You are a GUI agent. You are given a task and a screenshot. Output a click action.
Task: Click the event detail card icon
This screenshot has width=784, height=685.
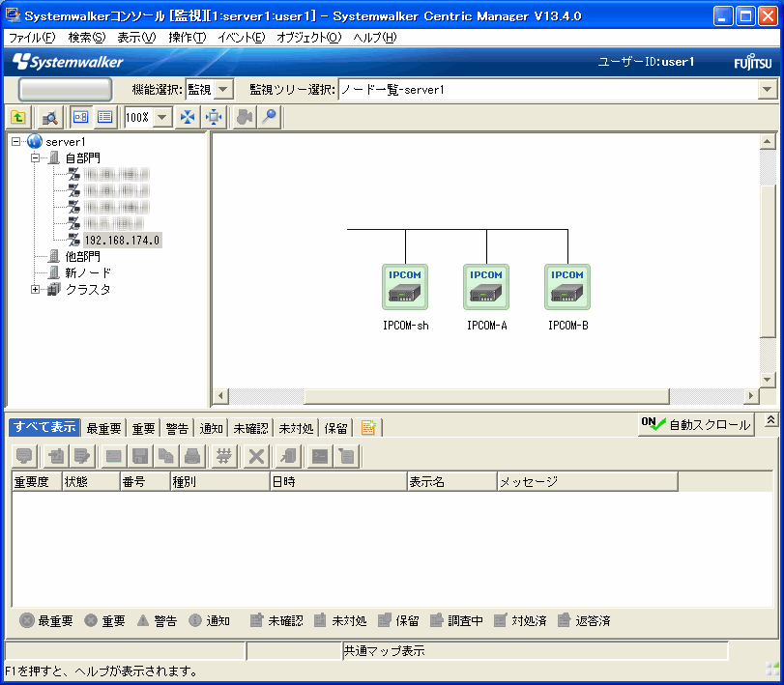click(x=113, y=456)
